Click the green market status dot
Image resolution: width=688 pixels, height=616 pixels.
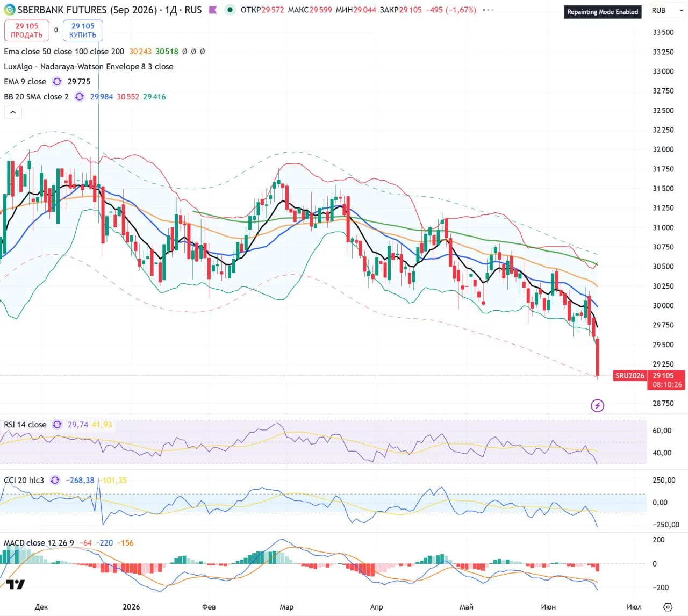[x=230, y=10]
